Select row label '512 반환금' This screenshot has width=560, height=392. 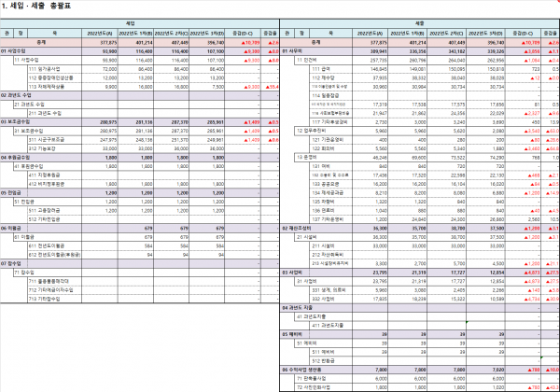(x=323, y=360)
